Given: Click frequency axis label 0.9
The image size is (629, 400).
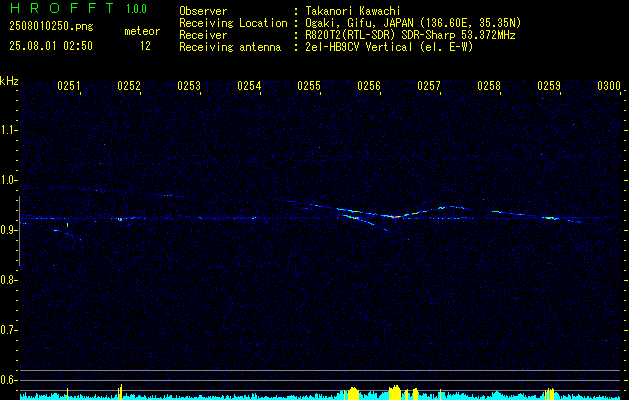Looking at the screenshot, I should pyautogui.click(x=8, y=230).
